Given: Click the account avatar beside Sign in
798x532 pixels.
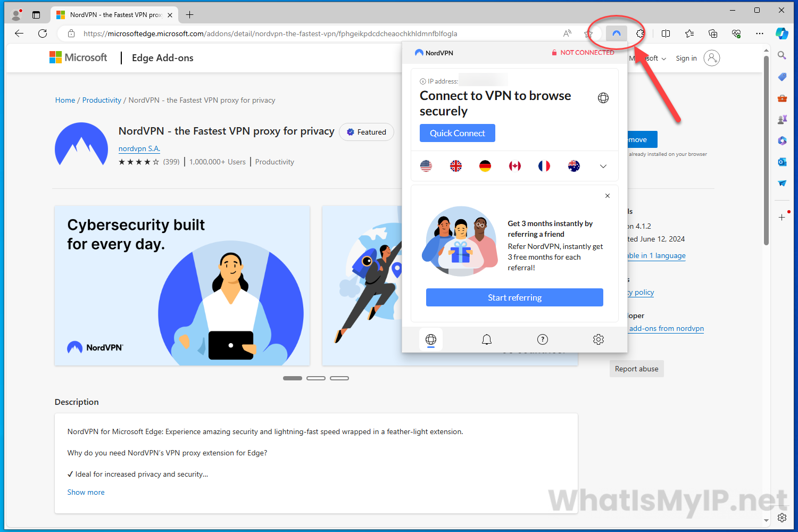Looking at the screenshot, I should pos(711,58).
